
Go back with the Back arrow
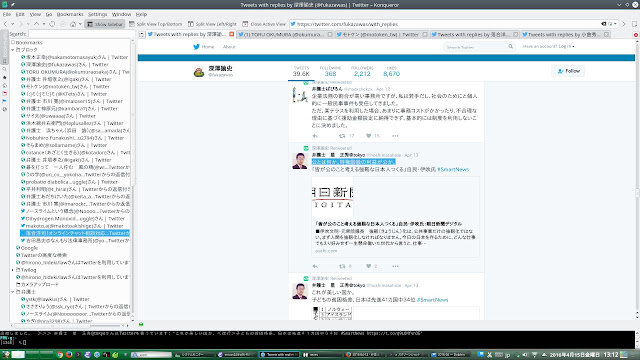5,24
